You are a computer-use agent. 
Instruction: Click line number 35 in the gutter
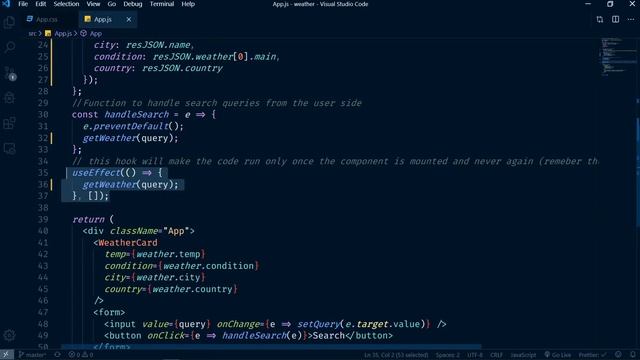(x=43, y=173)
